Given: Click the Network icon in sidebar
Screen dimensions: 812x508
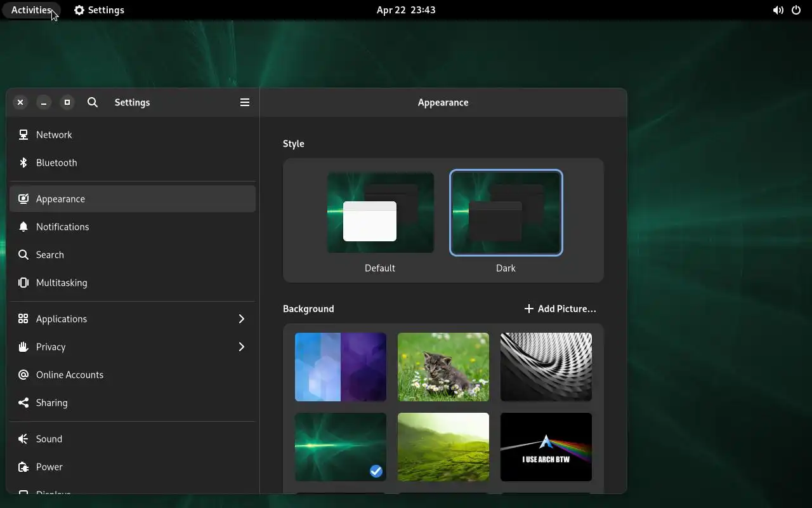Looking at the screenshot, I should coord(23,135).
